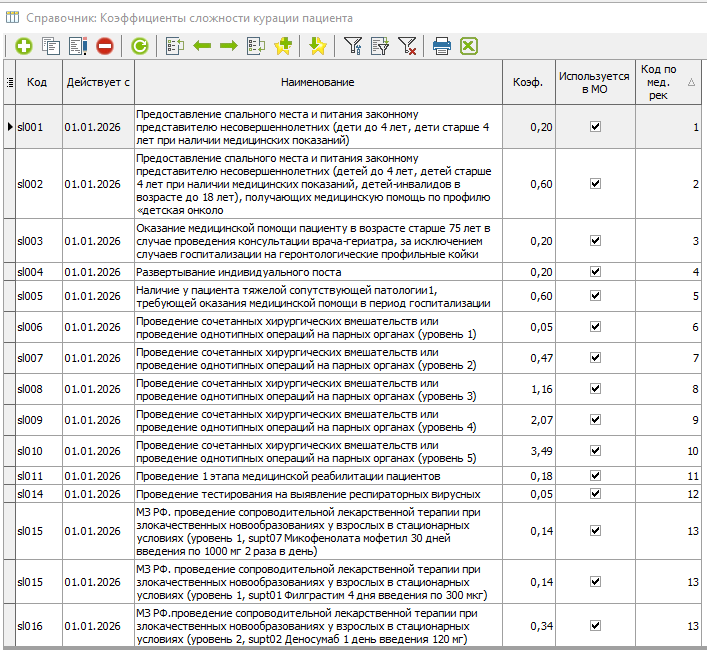Toggle the 'Используется в МО' checkbox for sl004
707x650 pixels.
click(x=595, y=272)
